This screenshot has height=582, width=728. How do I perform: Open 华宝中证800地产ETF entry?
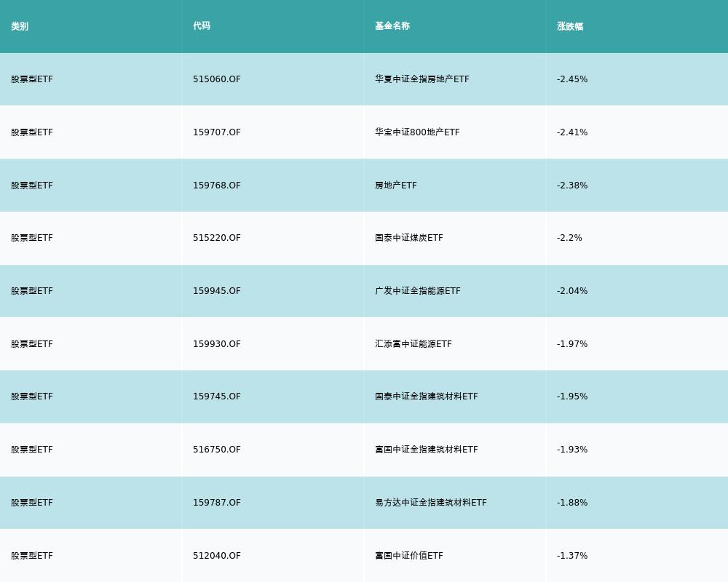click(417, 132)
